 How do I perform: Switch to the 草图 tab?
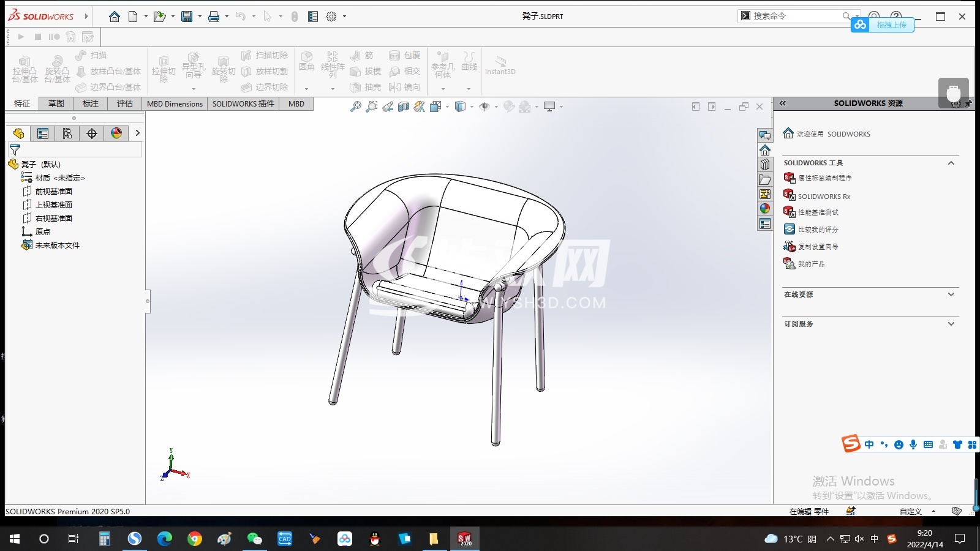[x=56, y=103]
